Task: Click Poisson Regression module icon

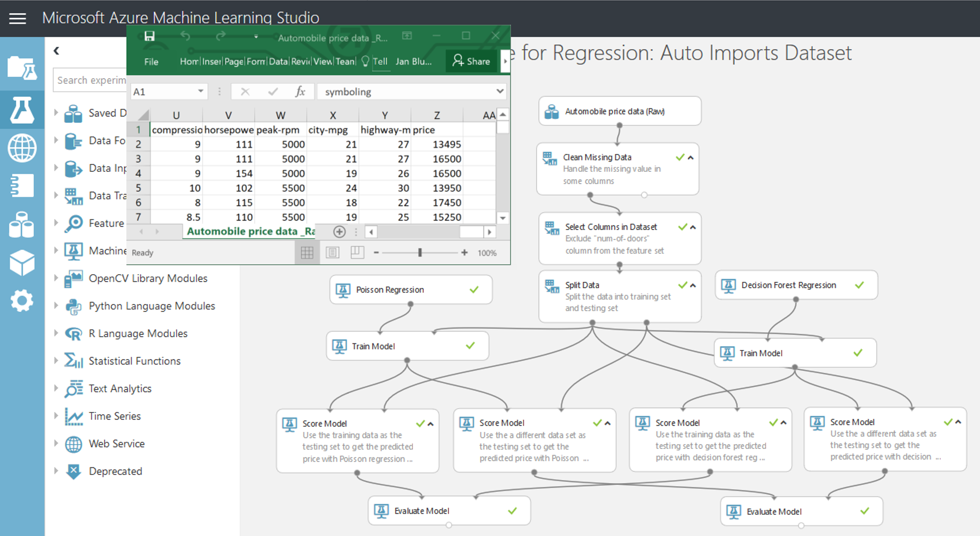Action: point(343,290)
